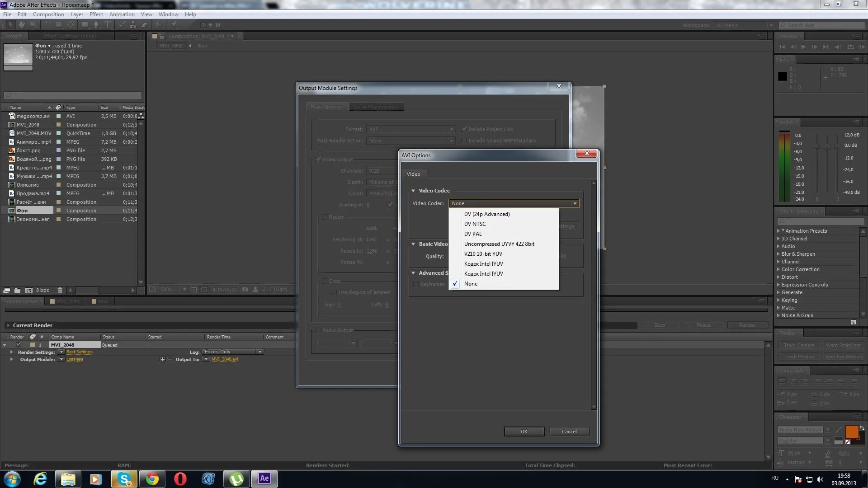The image size is (868, 488).
Task: Open Internet Explorer from the taskbar
Action: 40,479
